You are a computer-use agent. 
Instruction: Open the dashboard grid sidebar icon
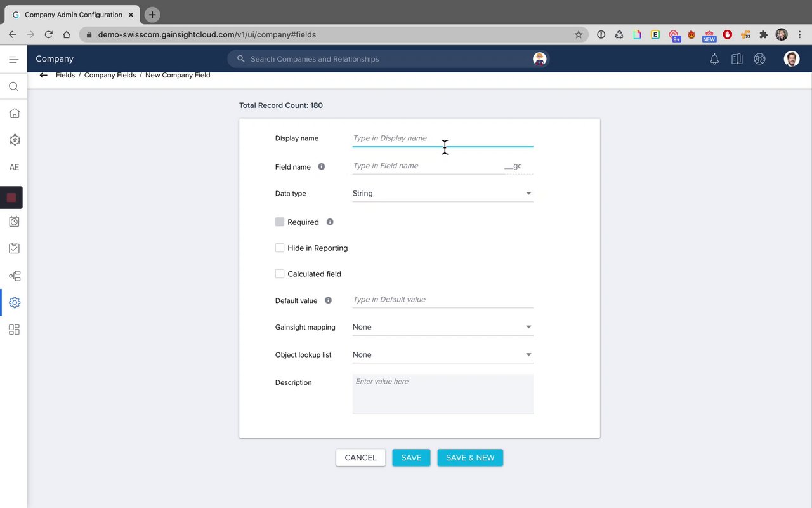(x=14, y=330)
